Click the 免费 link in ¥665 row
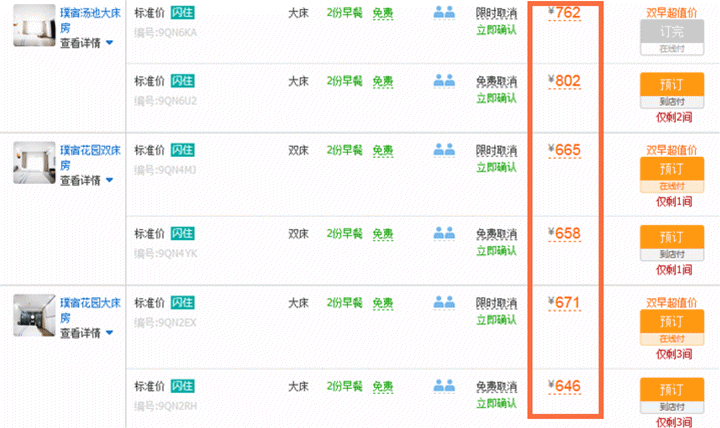The width and height of the screenshot is (720, 428). (382, 151)
